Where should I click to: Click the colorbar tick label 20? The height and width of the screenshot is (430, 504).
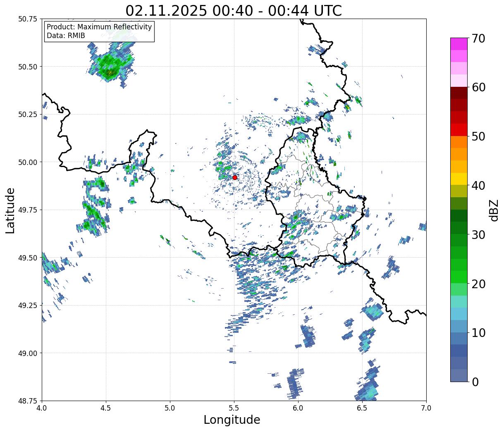coord(478,284)
